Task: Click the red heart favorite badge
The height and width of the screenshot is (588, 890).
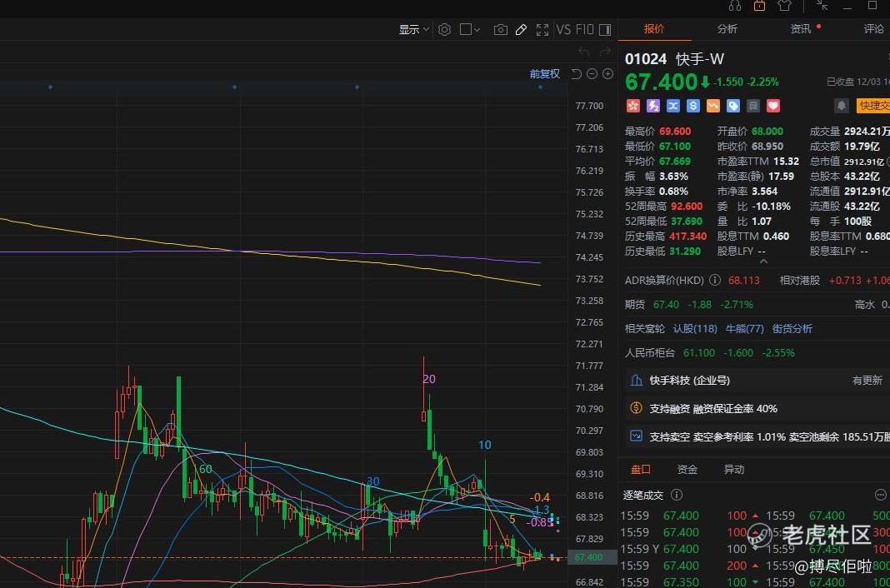Action: [773, 106]
